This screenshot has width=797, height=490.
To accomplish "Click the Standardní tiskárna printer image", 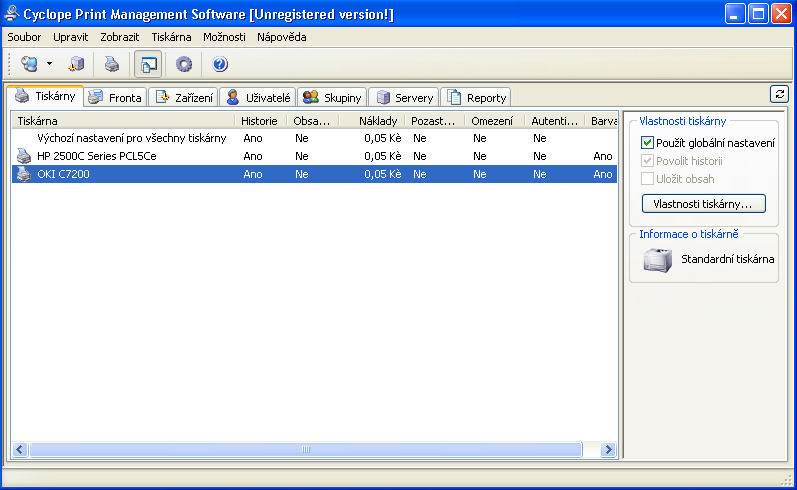I will [658, 260].
